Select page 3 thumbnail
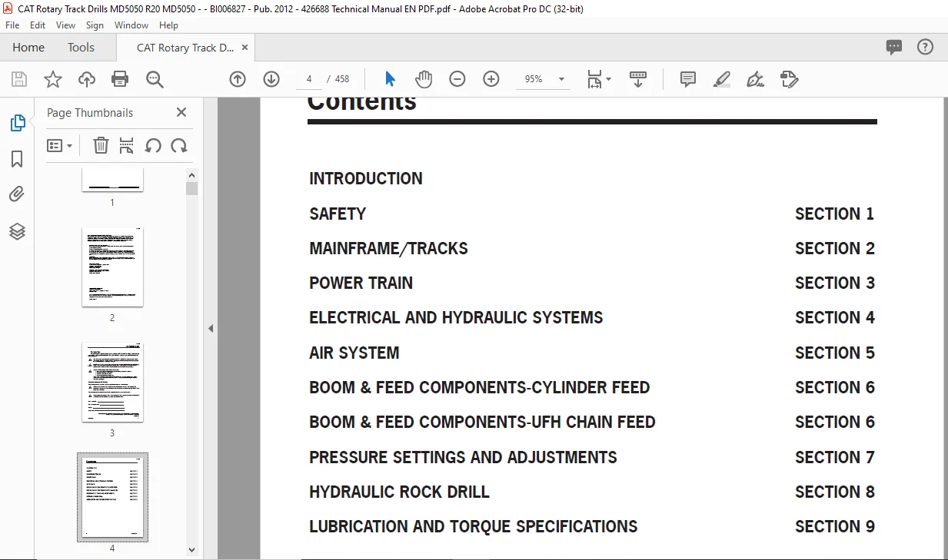This screenshot has height=560, width=948. 112,382
